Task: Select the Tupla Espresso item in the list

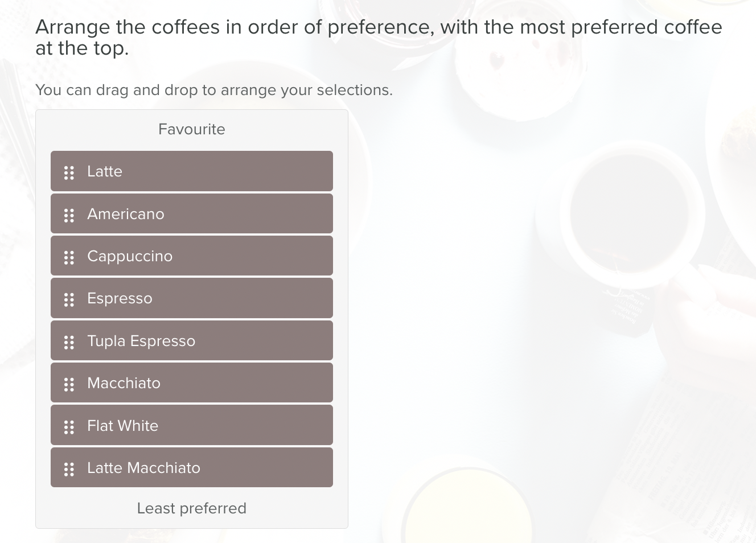Action: pos(192,340)
